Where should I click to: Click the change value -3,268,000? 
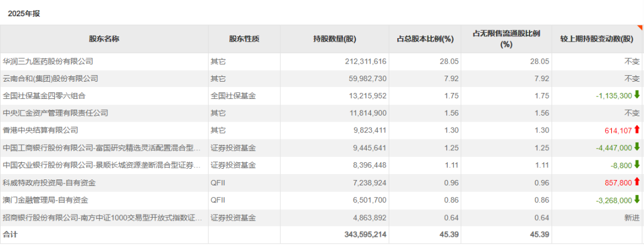(614, 200)
